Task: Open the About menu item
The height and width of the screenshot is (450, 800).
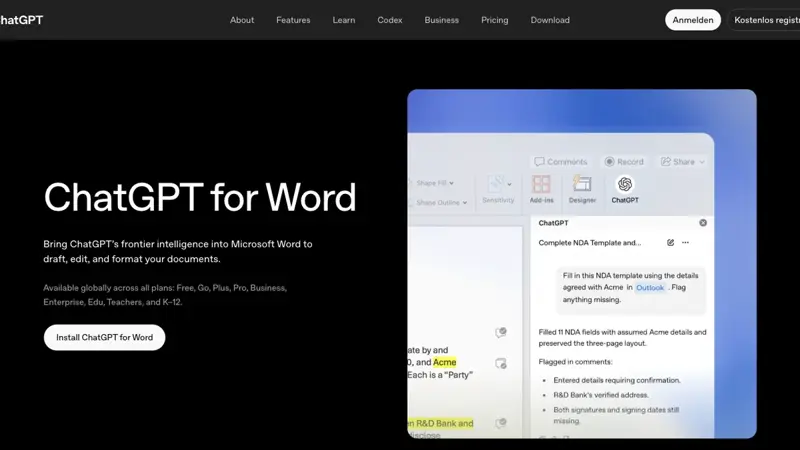Action: [242, 20]
